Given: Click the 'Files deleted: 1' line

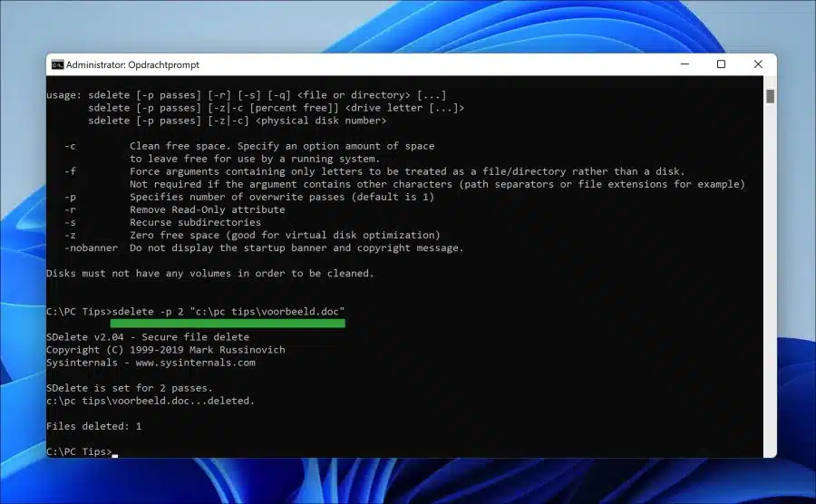Looking at the screenshot, I should coord(93,426).
